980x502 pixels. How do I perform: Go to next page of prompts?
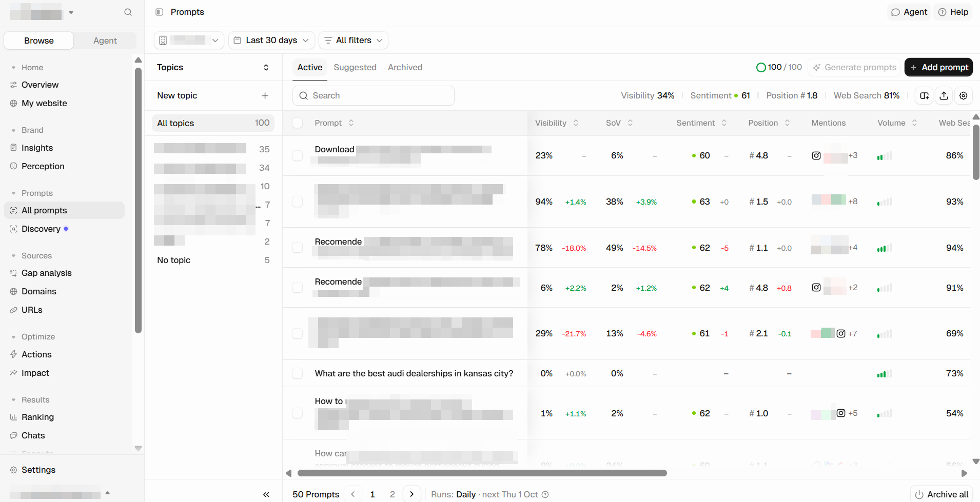point(411,494)
